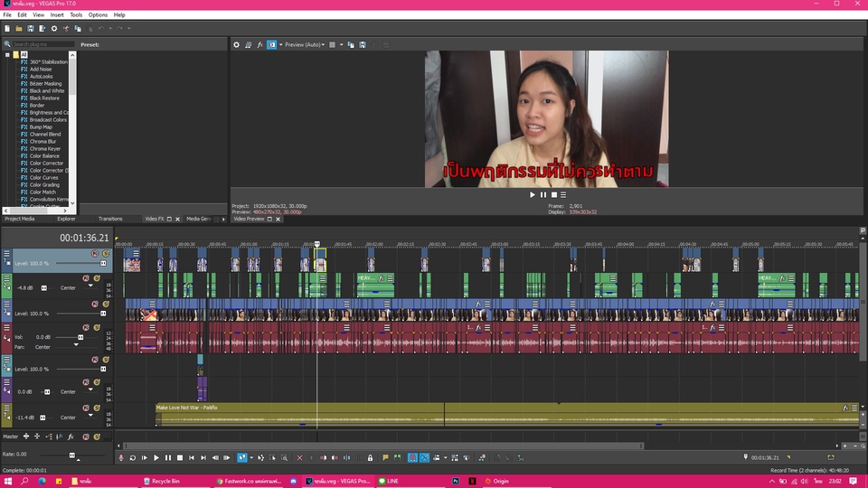
Task: Open track 4 hamburger menu
Action: pyautogui.click(x=6, y=327)
